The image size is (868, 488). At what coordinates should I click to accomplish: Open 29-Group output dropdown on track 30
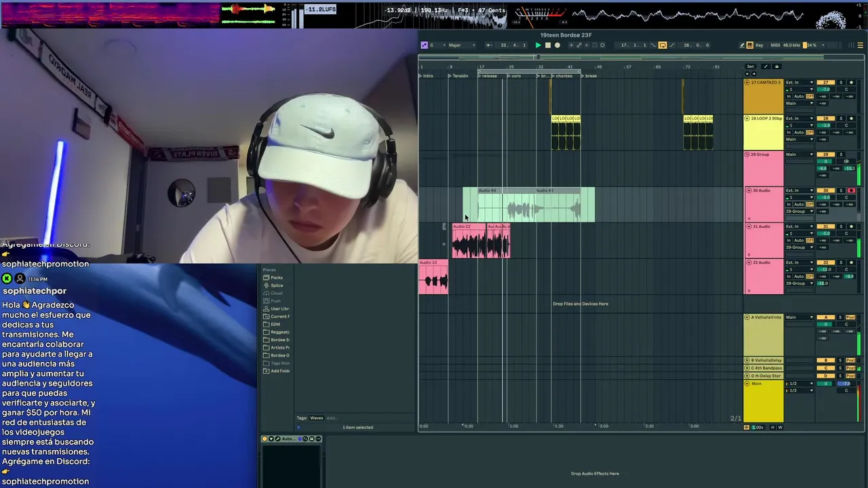(x=800, y=211)
